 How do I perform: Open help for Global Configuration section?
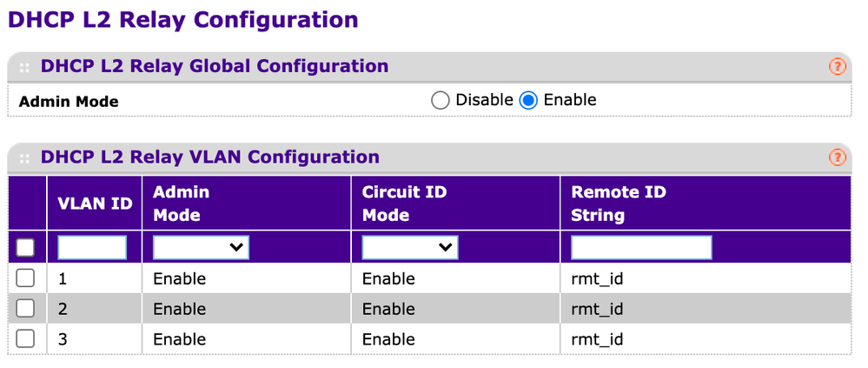837,67
